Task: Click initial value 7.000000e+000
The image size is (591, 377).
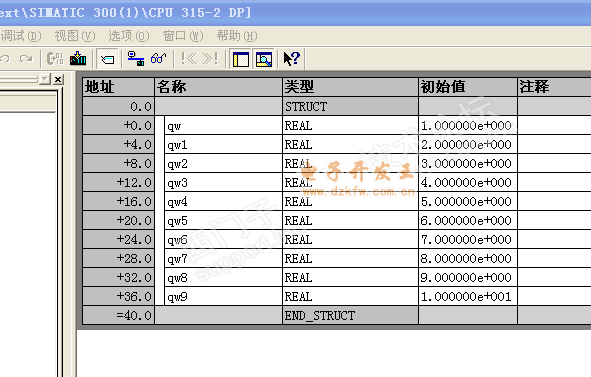Action: click(468, 239)
